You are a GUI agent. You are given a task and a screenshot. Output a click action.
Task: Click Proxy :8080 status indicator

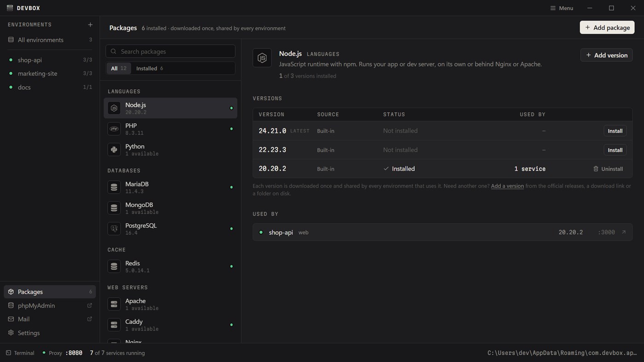coord(62,353)
